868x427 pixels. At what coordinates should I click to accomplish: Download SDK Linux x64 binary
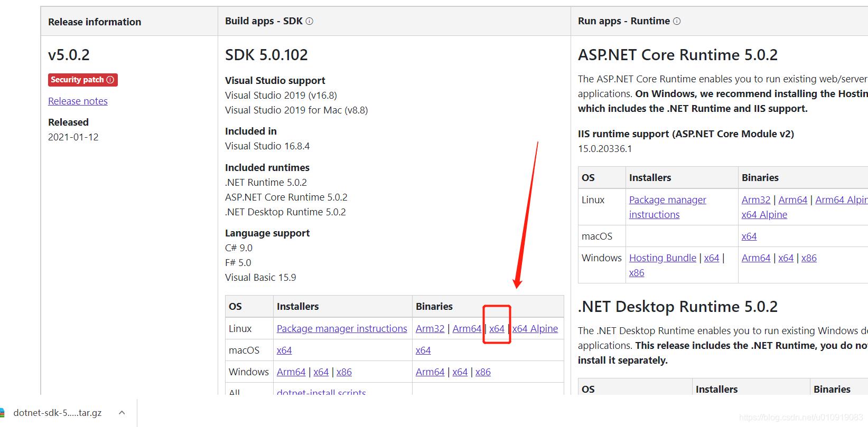[497, 328]
